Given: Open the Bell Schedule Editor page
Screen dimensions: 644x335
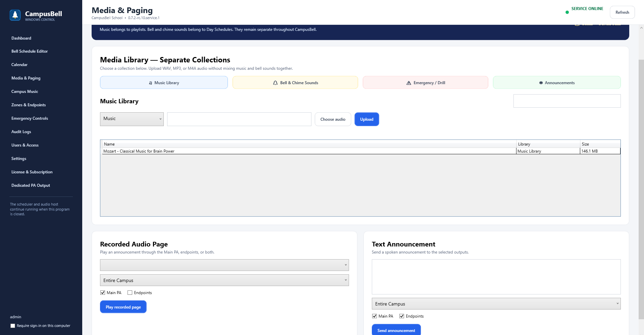Looking at the screenshot, I should tap(30, 51).
